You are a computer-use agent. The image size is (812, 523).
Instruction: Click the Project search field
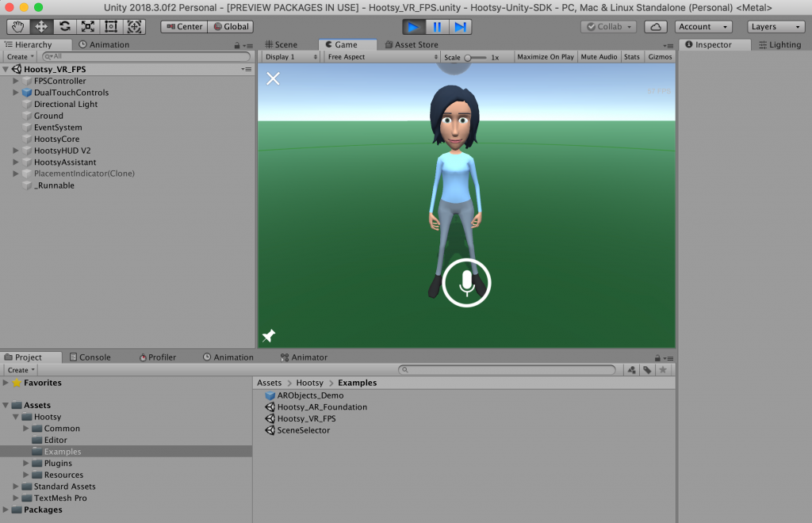pyautogui.click(x=507, y=370)
